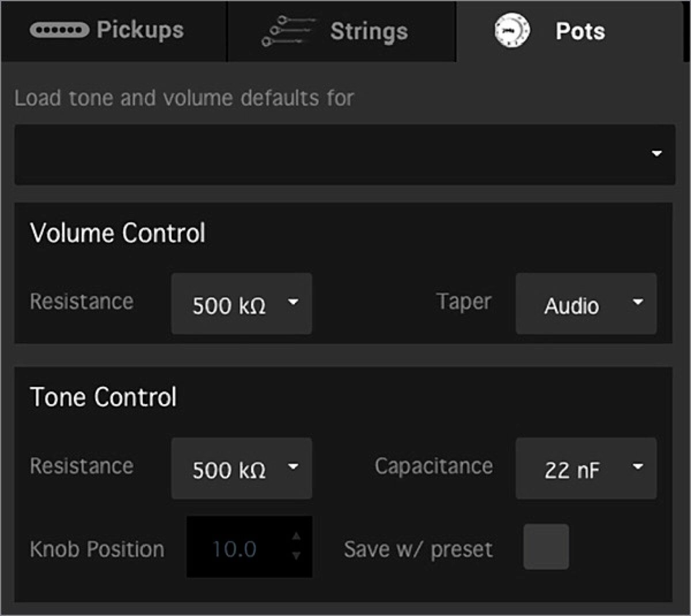The width and height of the screenshot is (691, 616).
Task: Click the Save w/ preset label
Action: click(x=418, y=549)
